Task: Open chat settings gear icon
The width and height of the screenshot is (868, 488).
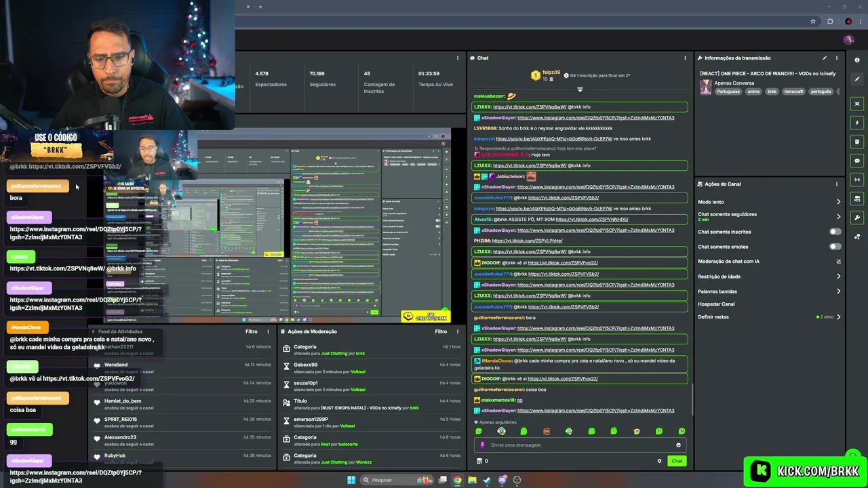Action: (659, 461)
